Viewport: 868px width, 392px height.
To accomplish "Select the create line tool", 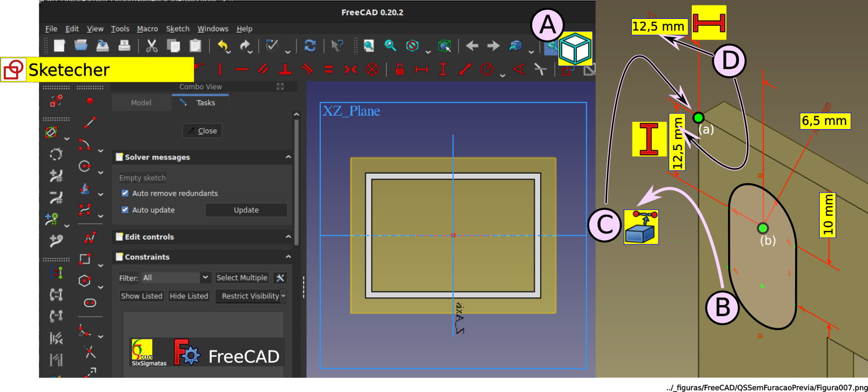I will [x=90, y=123].
